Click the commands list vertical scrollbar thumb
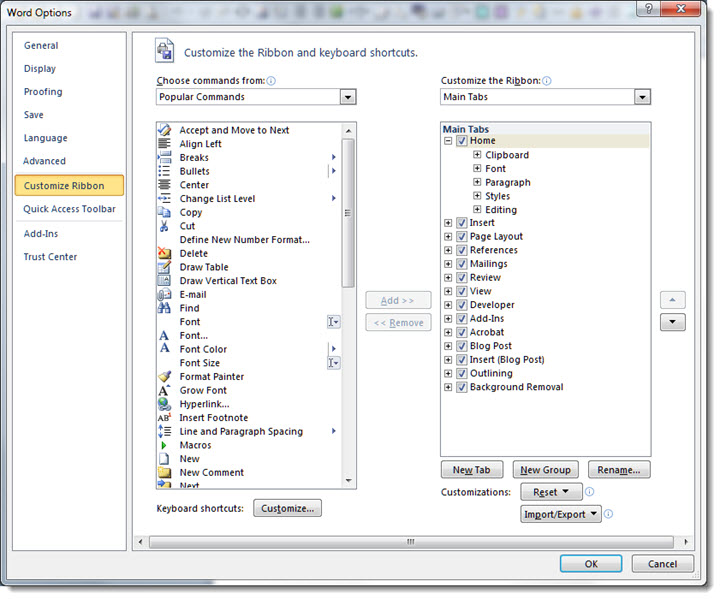 (x=349, y=213)
